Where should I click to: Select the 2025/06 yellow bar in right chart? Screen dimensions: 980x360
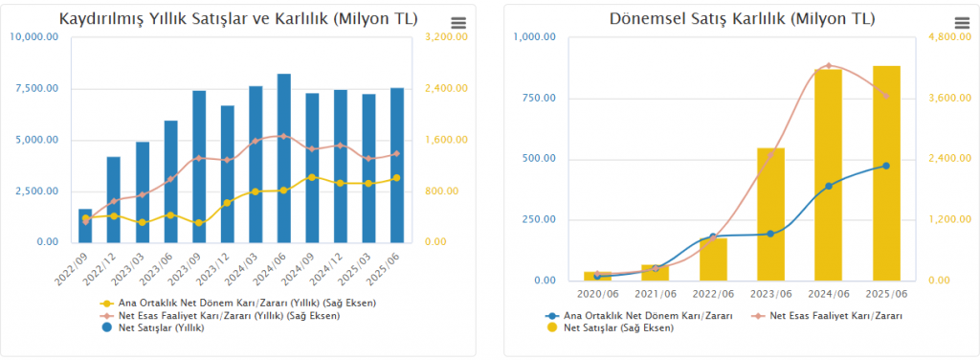(886, 173)
